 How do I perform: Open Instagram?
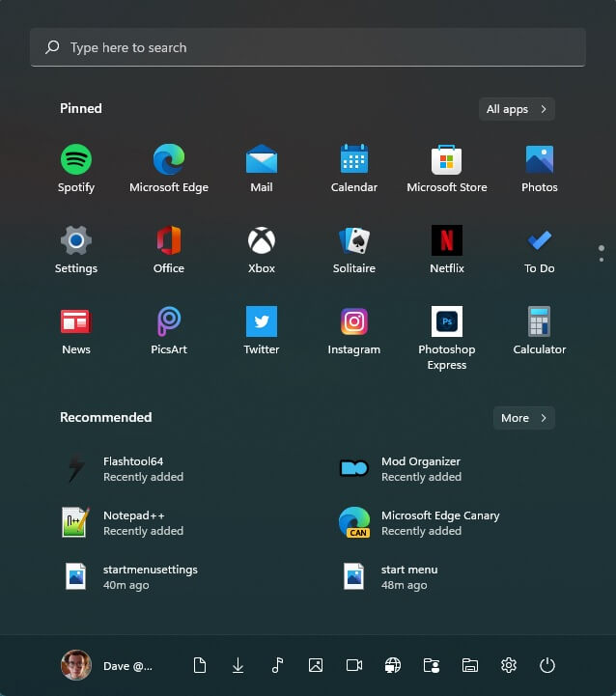coord(354,330)
